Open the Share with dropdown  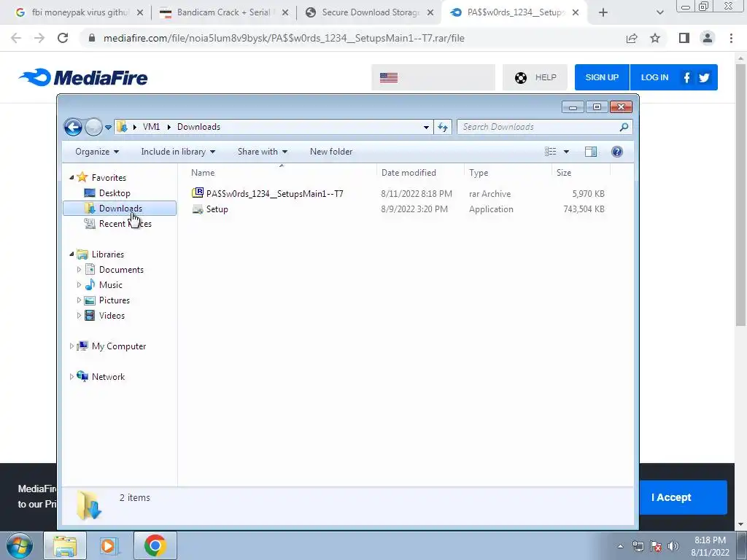pos(263,152)
